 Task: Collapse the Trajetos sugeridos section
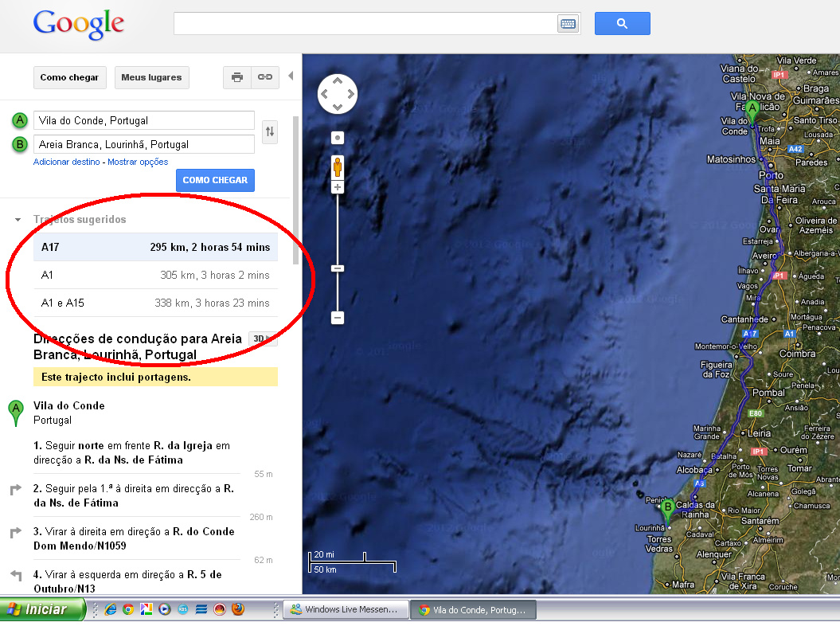click(18, 220)
